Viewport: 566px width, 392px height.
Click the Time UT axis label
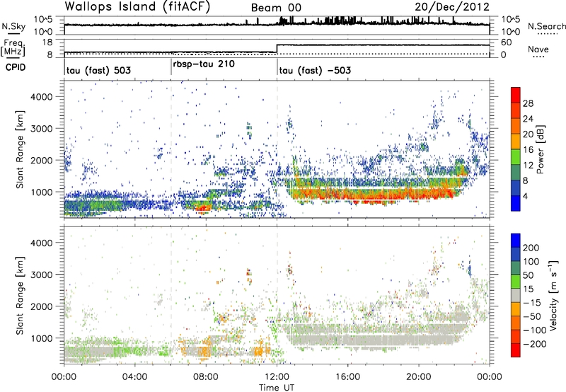tap(277, 387)
